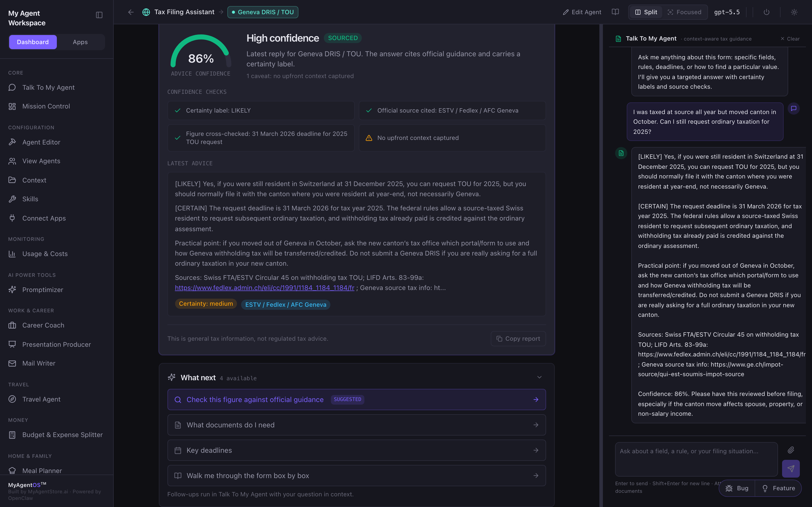Click the Bug report icon button
812x507 pixels.
pyautogui.click(x=737, y=488)
